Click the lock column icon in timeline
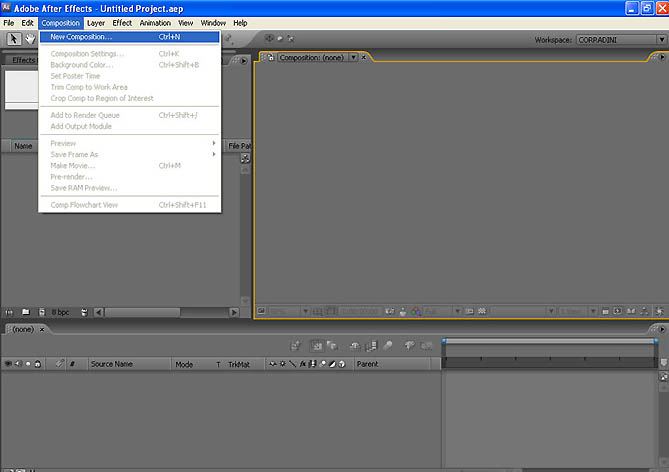Screen dimensions: 669x472 [38, 364]
